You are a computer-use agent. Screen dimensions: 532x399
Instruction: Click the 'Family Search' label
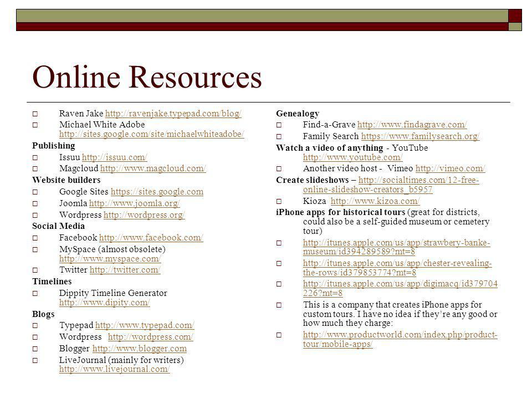click(331, 136)
